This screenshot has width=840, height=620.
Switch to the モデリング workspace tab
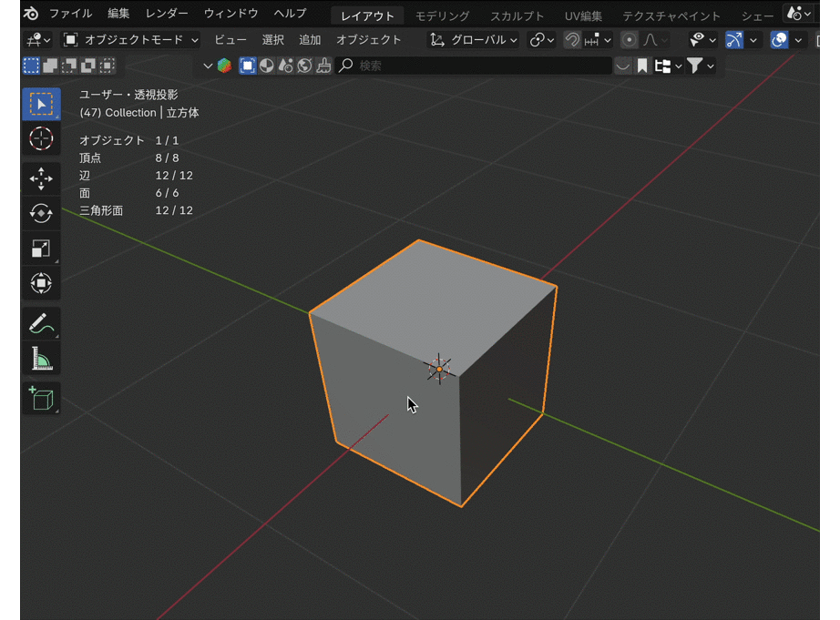click(443, 16)
